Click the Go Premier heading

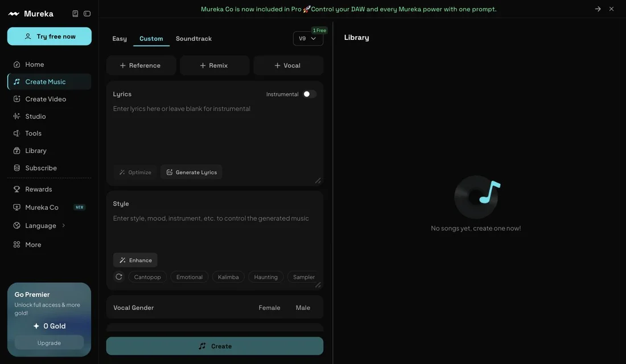point(32,295)
